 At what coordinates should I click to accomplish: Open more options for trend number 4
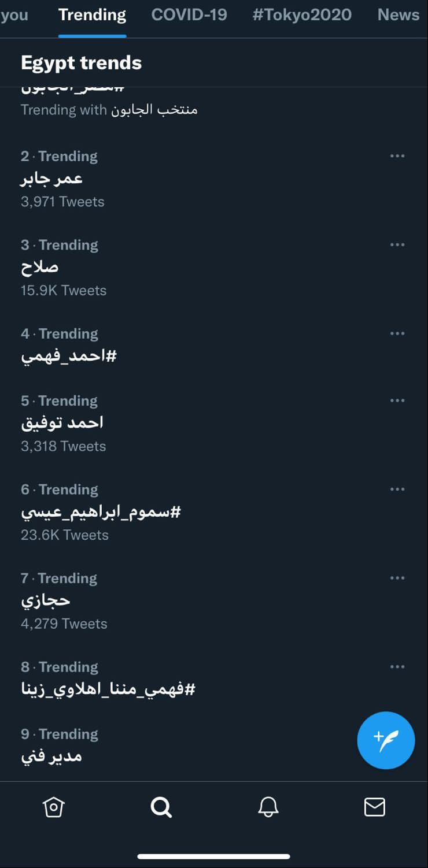(x=397, y=333)
